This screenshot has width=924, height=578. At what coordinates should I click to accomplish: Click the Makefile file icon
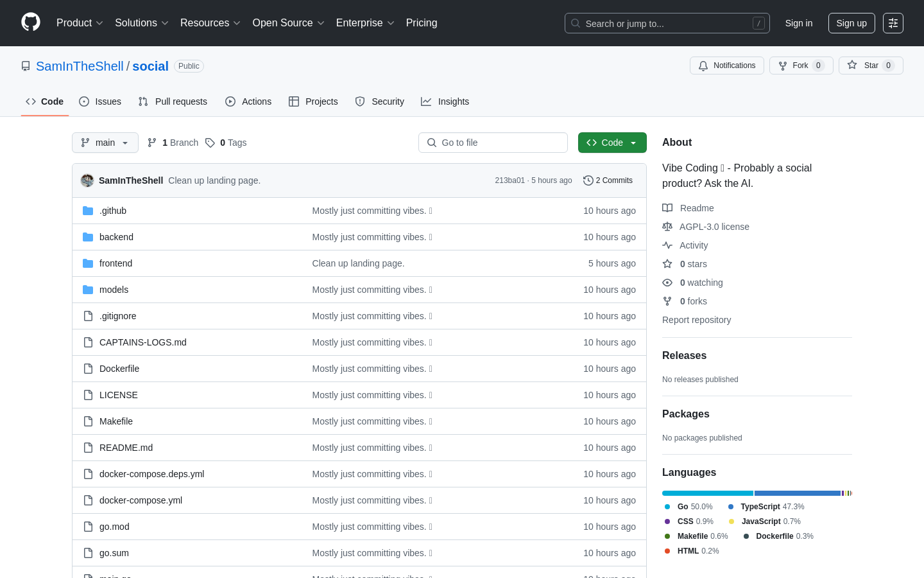point(88,421)
